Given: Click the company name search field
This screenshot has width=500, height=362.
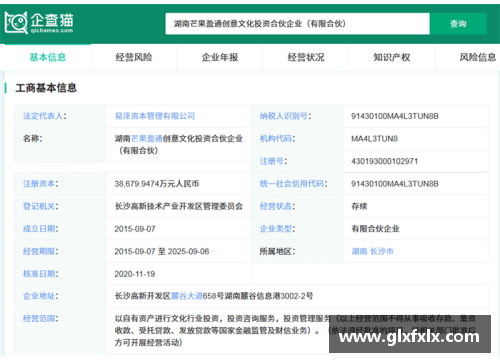Looking at the screenshot, I should tap(297, 24).
